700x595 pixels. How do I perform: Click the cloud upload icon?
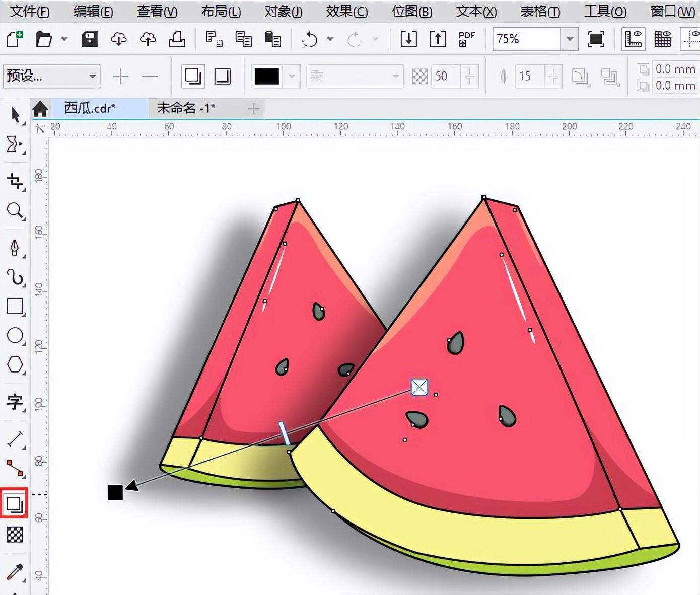click(x=148, y=39)
